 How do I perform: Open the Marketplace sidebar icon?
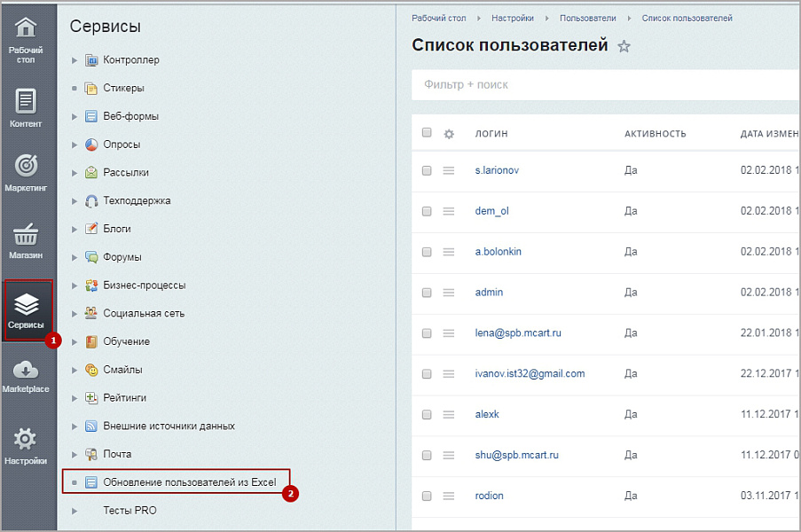(27, 372)
